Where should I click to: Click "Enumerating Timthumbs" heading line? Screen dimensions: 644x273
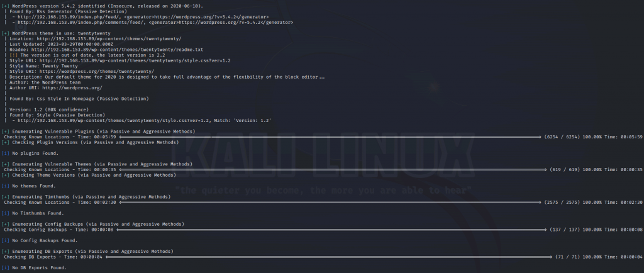point(86,197)
